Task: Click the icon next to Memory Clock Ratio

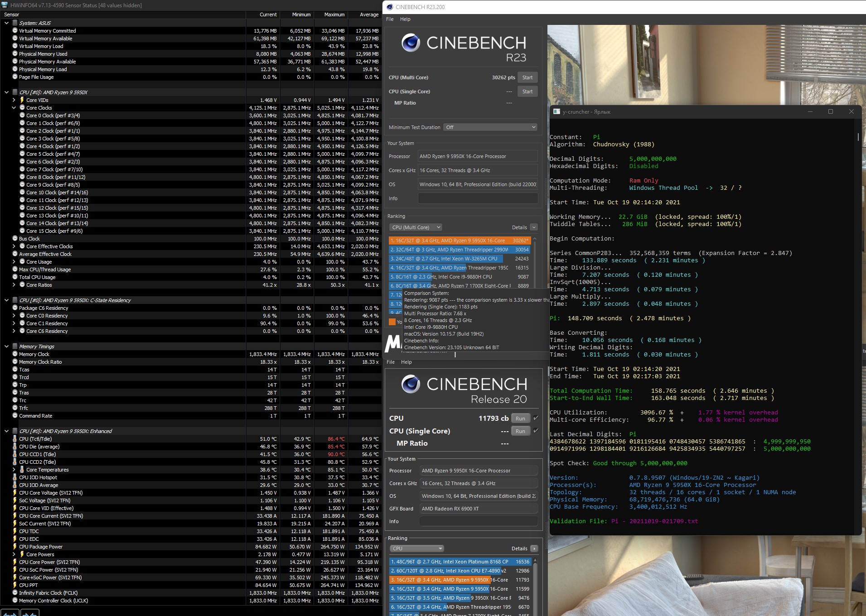Action: [15, 362]
